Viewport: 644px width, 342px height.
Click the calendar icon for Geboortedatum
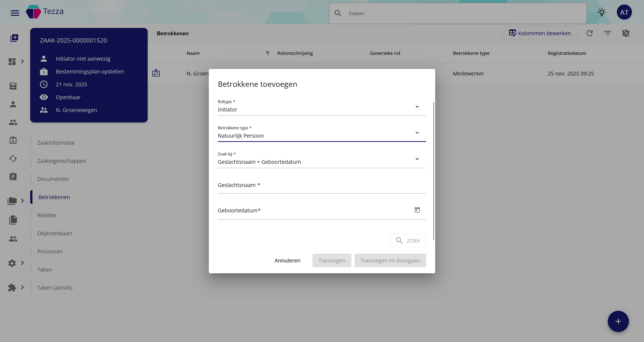pos(417,210)
